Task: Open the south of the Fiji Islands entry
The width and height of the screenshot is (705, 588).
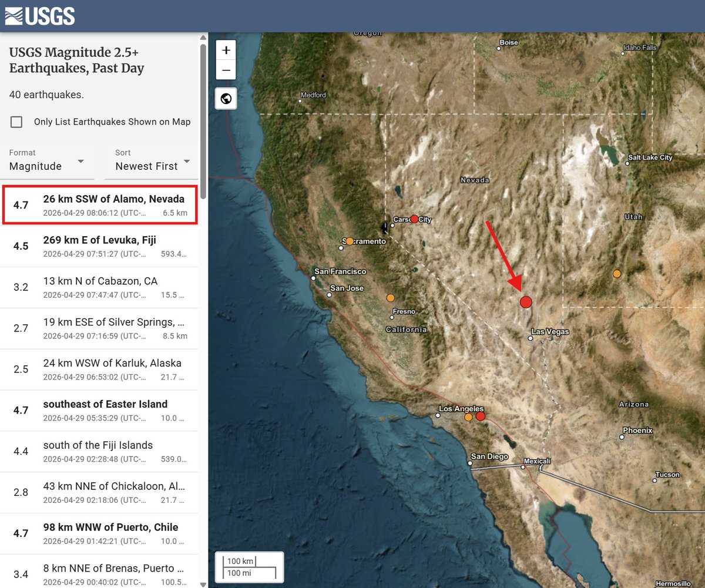Action: (99, 452)
